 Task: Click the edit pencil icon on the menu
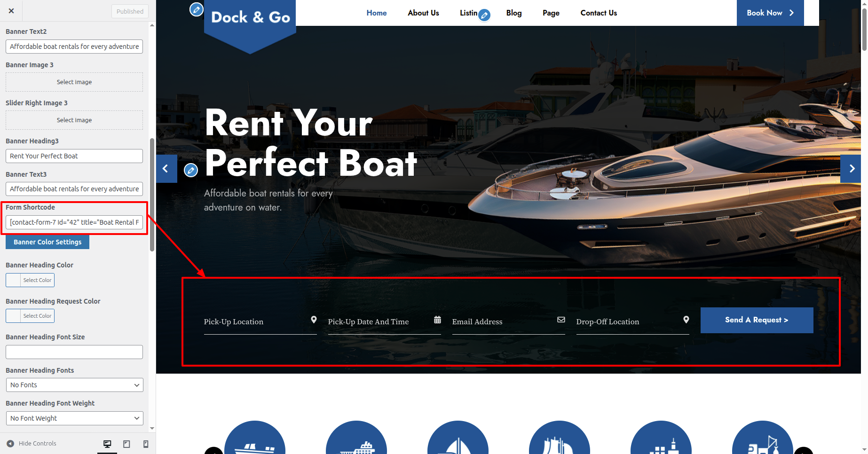point(484,16)
